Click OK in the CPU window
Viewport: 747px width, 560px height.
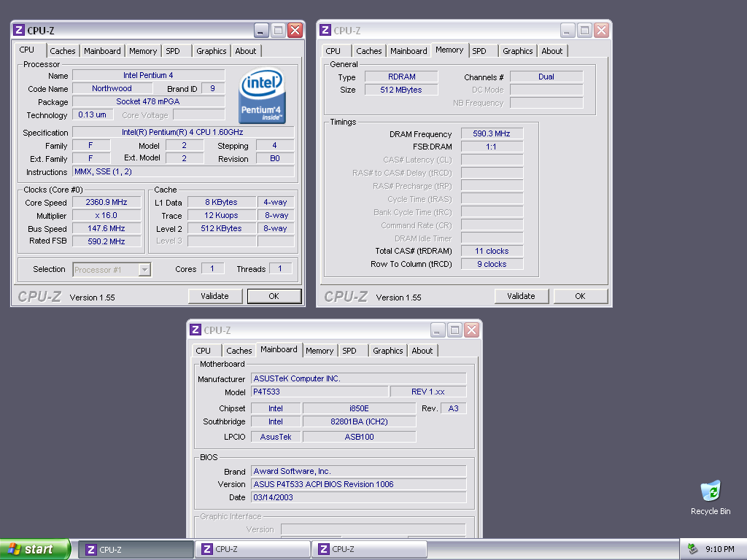click(274, 296)
